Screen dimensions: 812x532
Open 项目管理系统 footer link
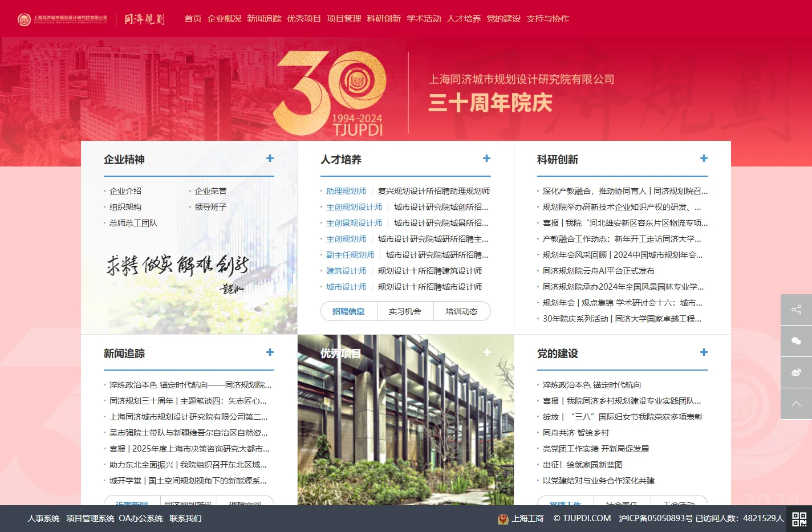90,518
